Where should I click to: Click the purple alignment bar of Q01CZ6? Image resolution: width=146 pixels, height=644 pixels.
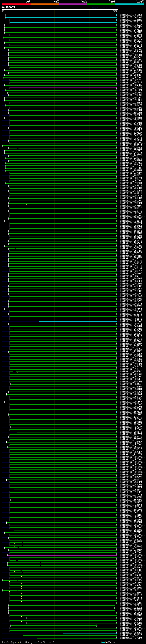point(63,88)
